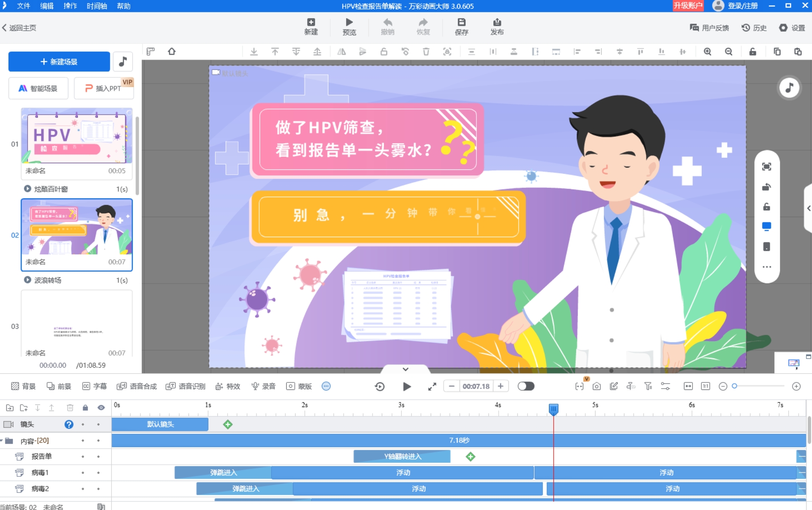The image size is (812, 510).
Task: Zoom out the canvas with magnifier minus
Action: [x=728, y=52]
